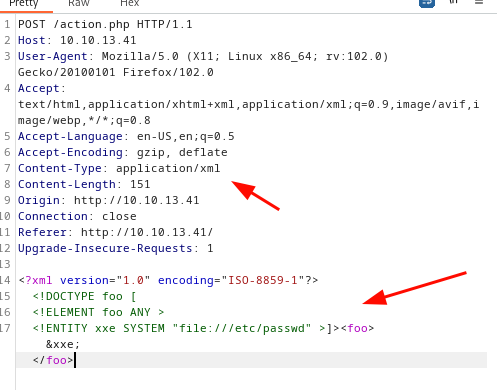Switch to the Hex view tab
The height and width of the screenshot is (390, 497).
(129, 3)
